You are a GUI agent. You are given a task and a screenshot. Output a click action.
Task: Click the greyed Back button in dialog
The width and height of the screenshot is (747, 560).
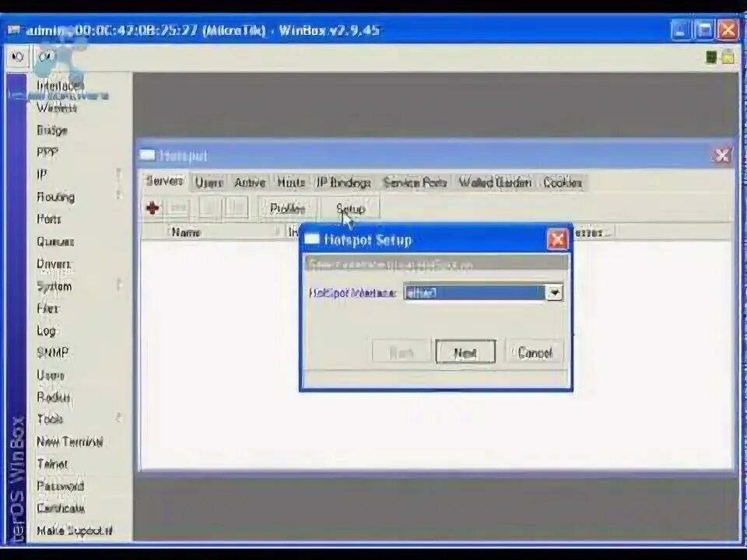[x=402, y=353]
